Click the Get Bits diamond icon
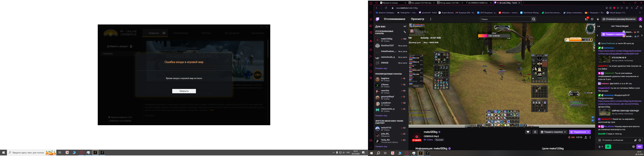Image resolution: width=644 pixels, height=156 pixels. pyautogui.click(x=598, y=19)
